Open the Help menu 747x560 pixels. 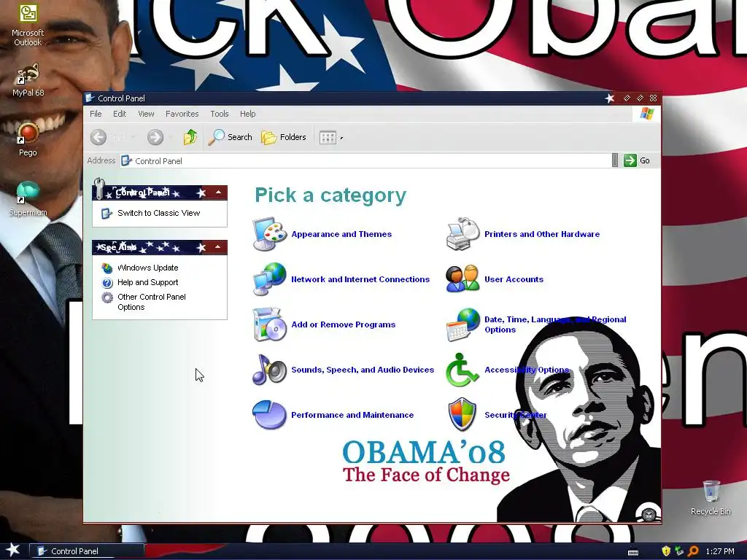point(248,114)
